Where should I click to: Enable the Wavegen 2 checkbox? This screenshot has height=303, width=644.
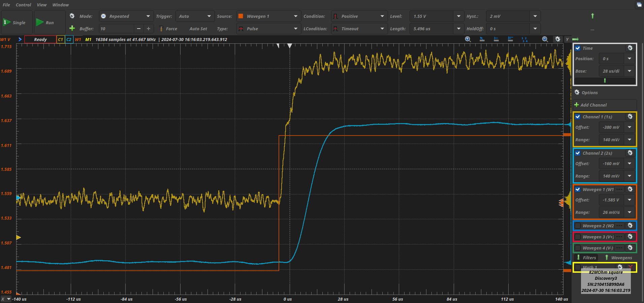[578, 226]
